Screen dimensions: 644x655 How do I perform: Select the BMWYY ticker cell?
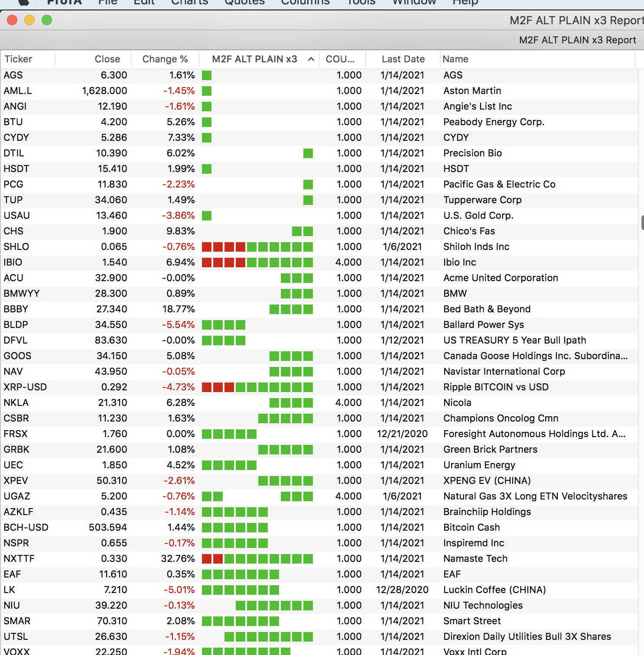[22, 293]
